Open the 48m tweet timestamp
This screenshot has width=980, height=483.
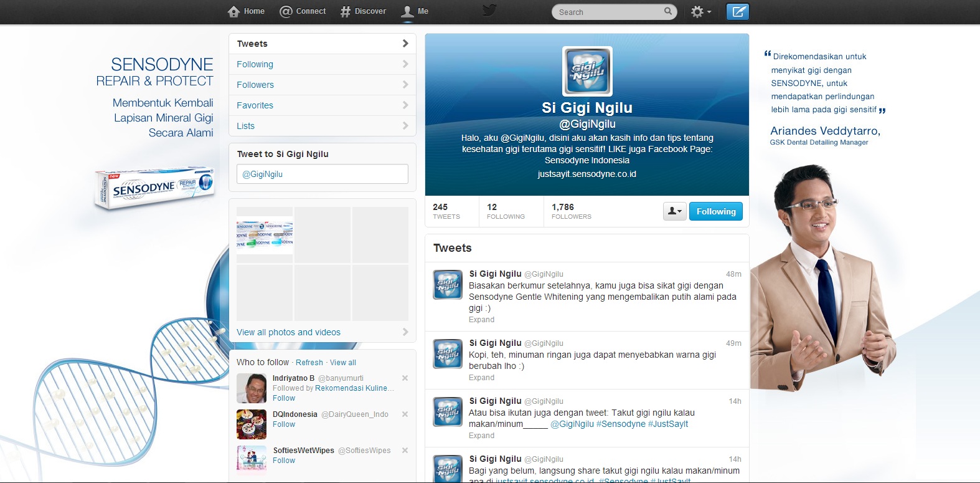pyautogui.click(x=733, y=274)
